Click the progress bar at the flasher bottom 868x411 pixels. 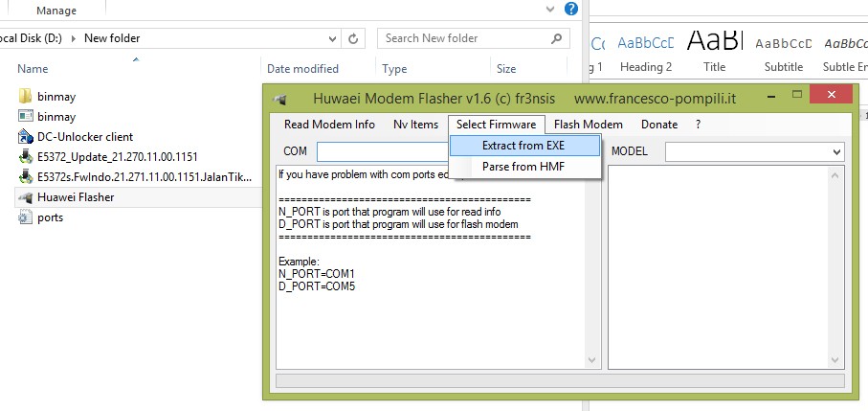[560, 380]
